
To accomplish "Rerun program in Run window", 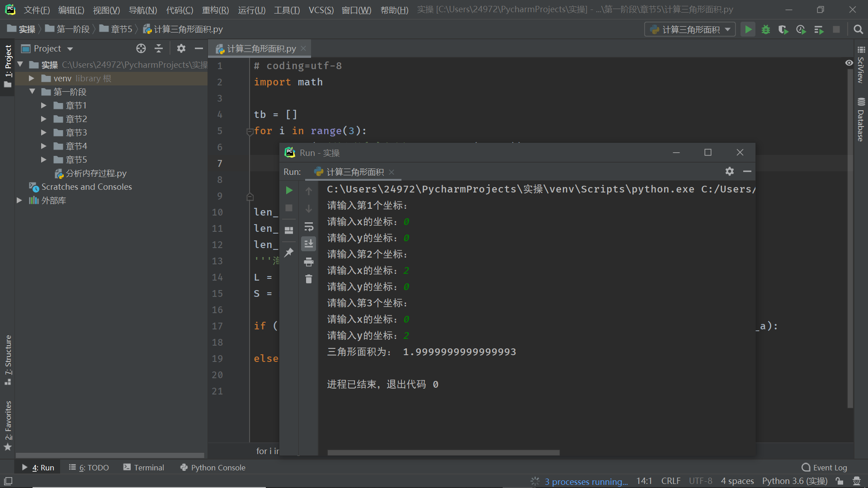I will pos(289,190).
